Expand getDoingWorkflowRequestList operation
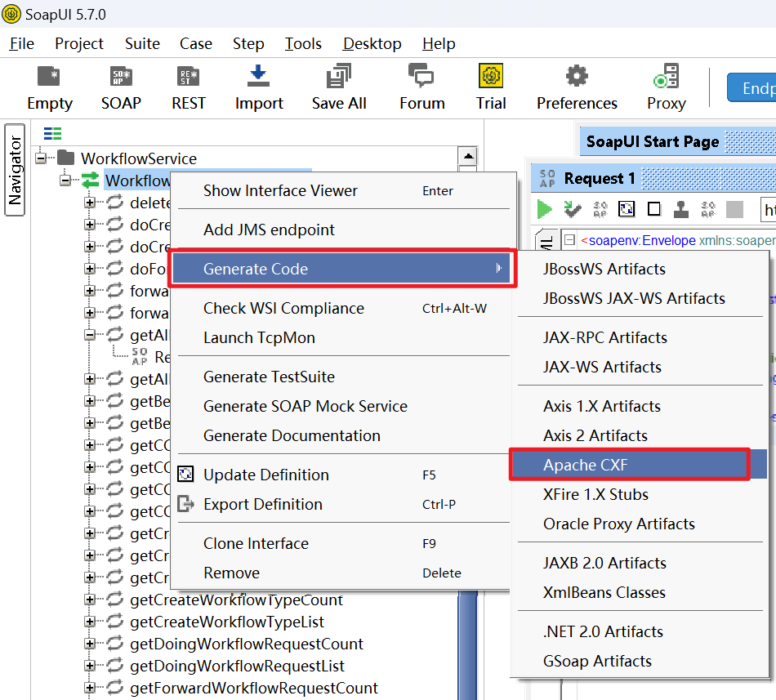The image size is (776, 700). pos(90,666)
